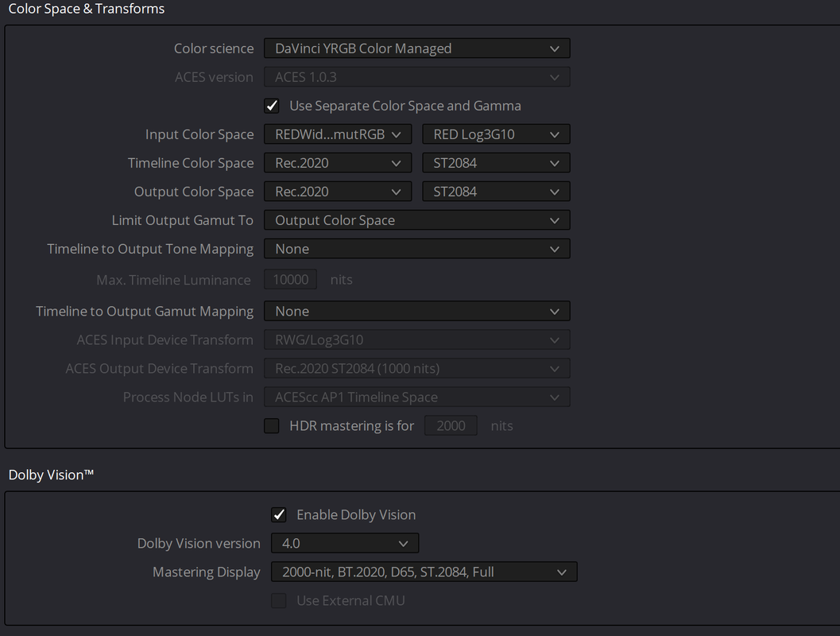840x636 pixels.
Task: Open Output Color Space Rec.2020 dropdown
Action: click(x=338, y=192)
